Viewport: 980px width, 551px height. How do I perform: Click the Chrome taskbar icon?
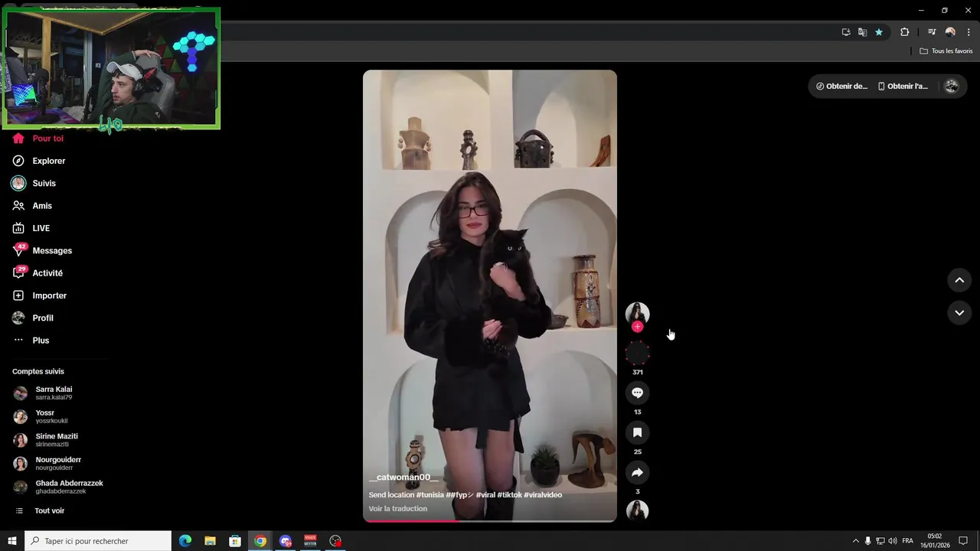[260, 541]
